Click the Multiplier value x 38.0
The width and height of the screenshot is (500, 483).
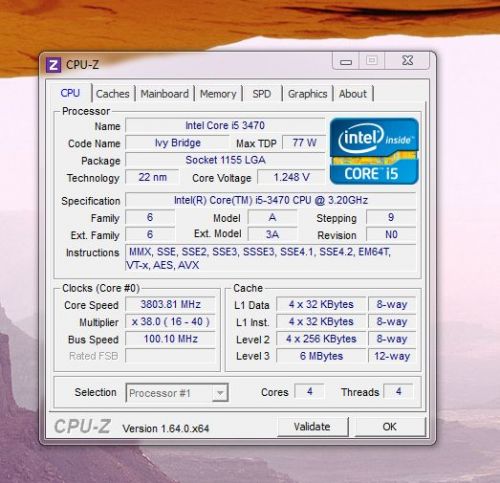pos(170,322)
